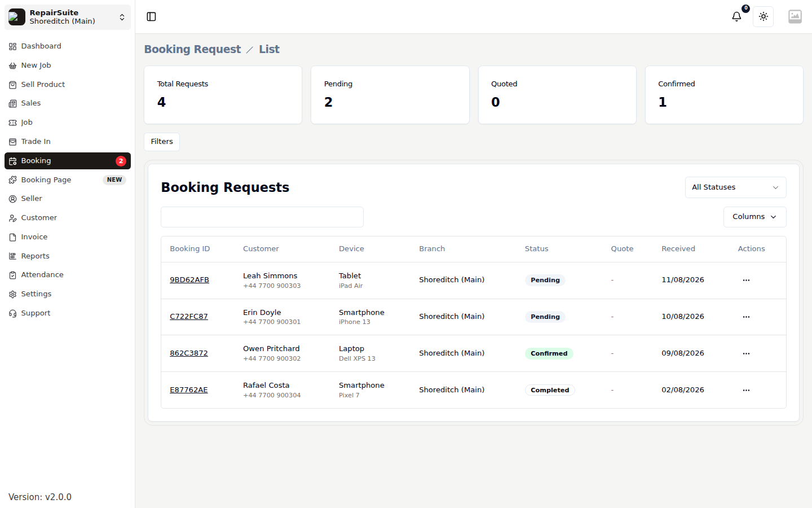Click Booking Request breadcrumb link

point(192,49)
